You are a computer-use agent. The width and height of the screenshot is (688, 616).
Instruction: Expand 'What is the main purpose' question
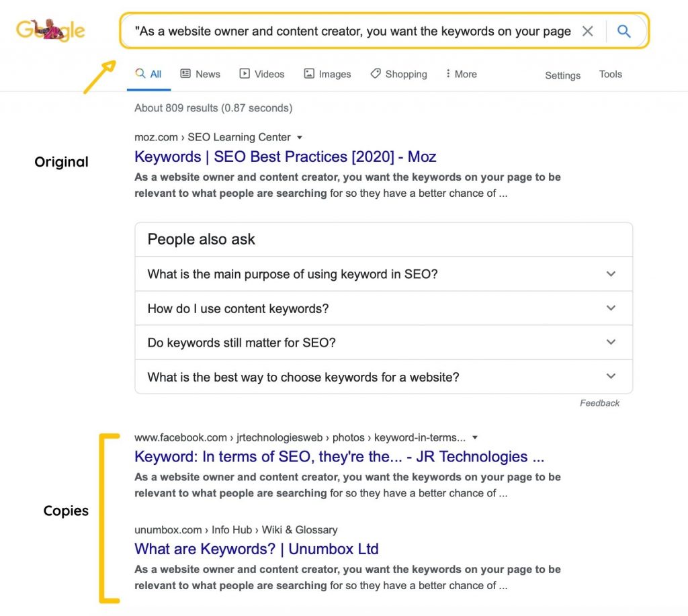[384, 274]
